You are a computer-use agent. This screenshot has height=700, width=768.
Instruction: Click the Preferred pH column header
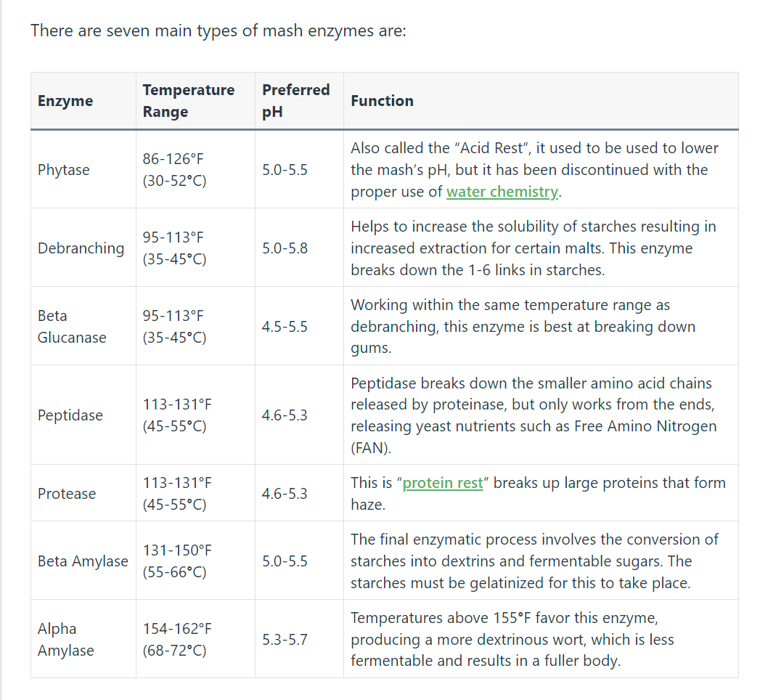pos(299,101)
